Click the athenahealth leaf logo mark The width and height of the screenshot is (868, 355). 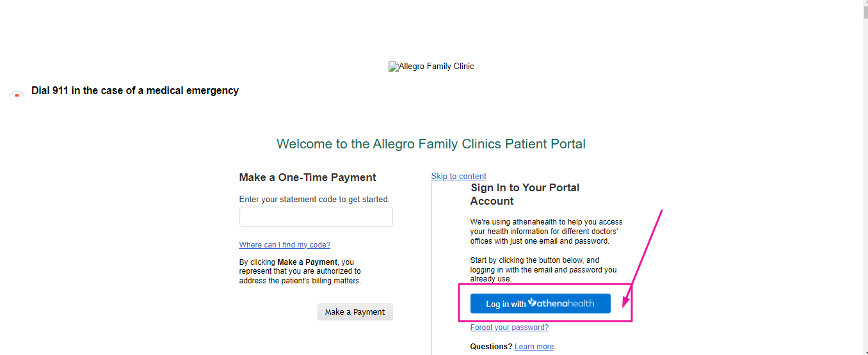pos(532,303)
